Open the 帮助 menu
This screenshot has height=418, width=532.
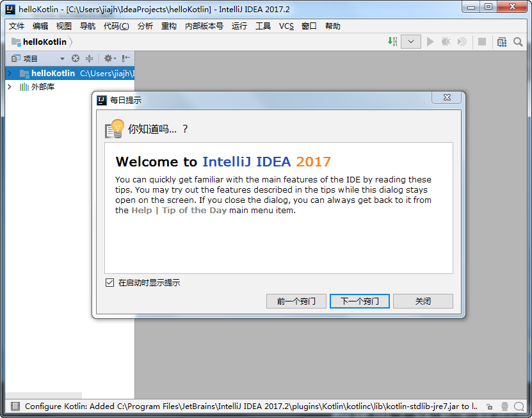pyautogui.click(x=332, y=26)
